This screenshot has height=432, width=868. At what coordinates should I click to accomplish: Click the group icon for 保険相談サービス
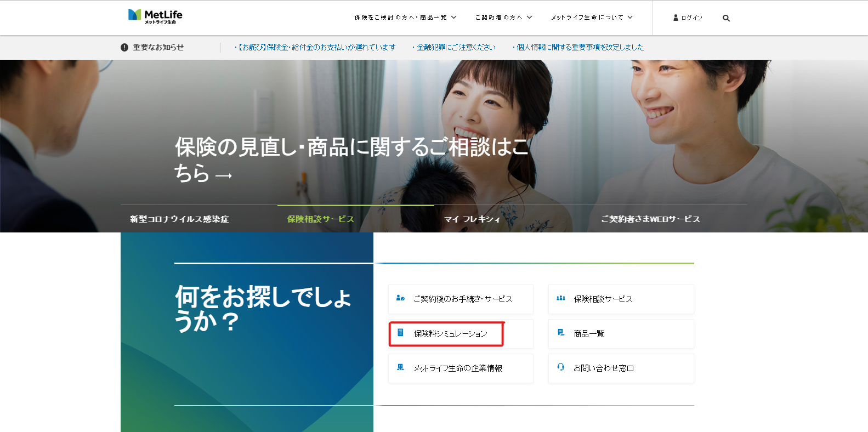coord(560,298)
